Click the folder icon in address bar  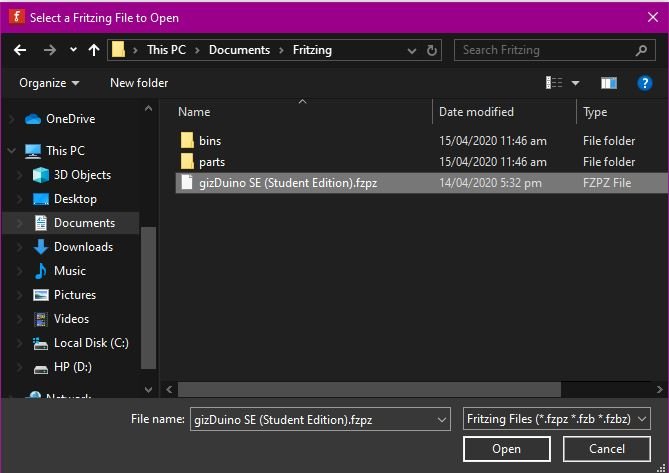(x=118, y=50)
